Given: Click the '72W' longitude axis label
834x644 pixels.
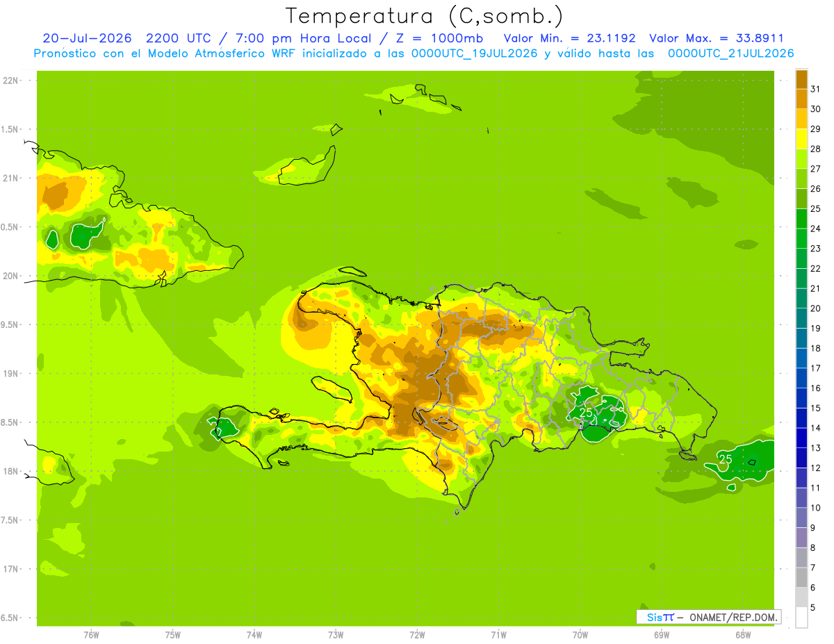Looking at the screenshot, I should [x=417, y=634].
